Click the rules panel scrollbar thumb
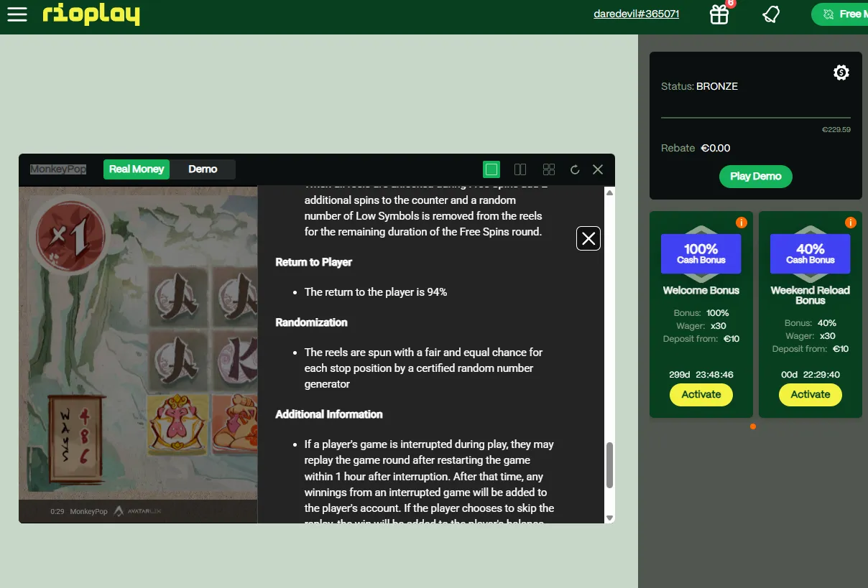Viewport: 868px width, 588px height. pos(610,465)
